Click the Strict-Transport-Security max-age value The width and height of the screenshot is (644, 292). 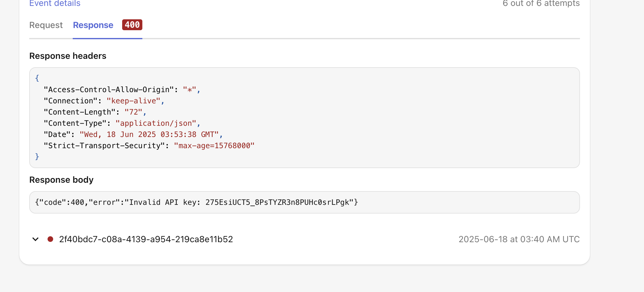tap(214, 146)
